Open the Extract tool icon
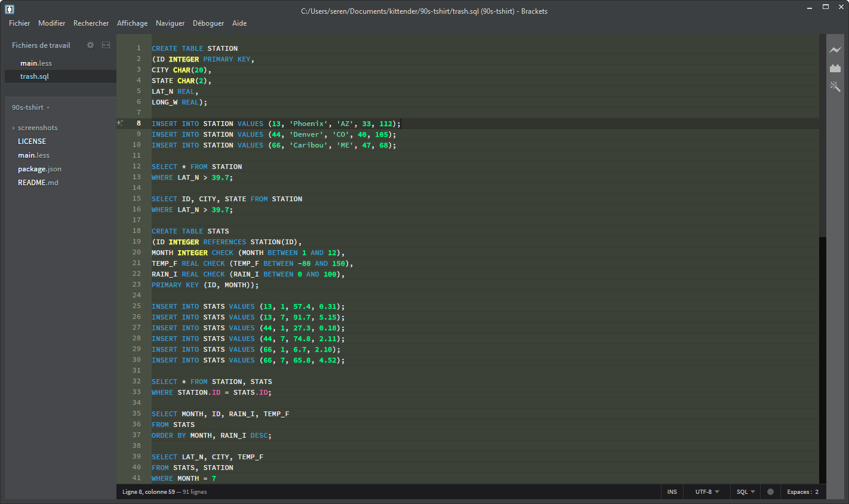 click(x=835, y=87)
